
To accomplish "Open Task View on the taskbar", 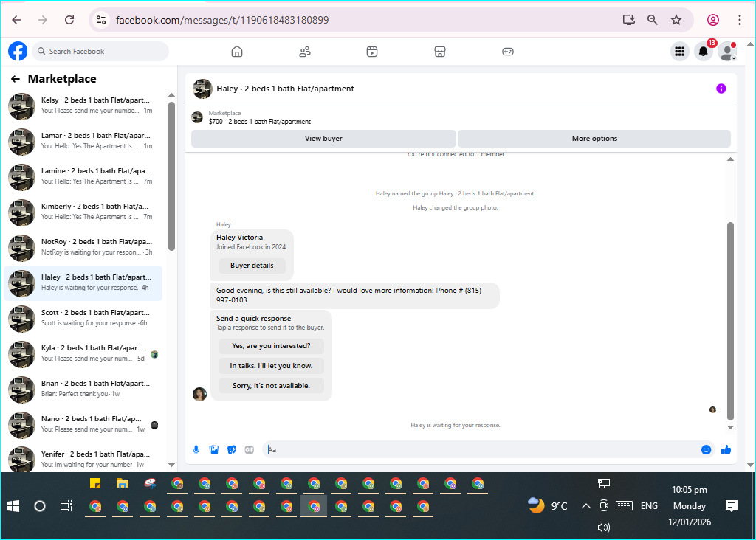I will point(66,506).
